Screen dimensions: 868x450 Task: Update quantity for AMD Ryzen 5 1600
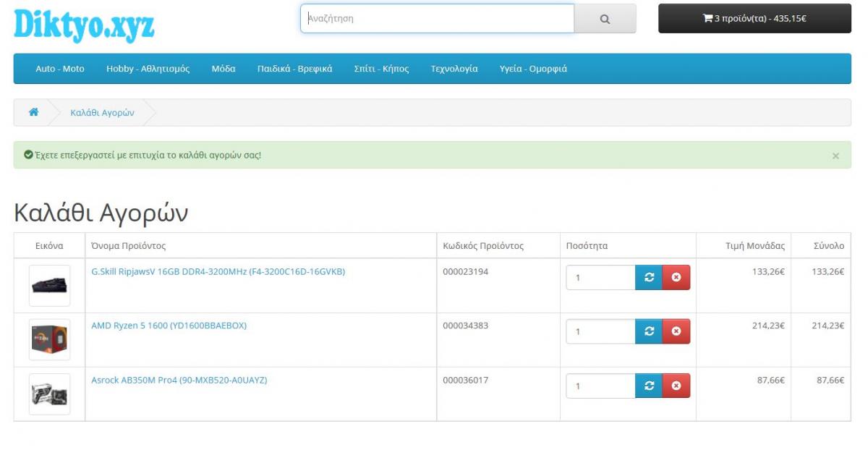[x=649, y=331]
